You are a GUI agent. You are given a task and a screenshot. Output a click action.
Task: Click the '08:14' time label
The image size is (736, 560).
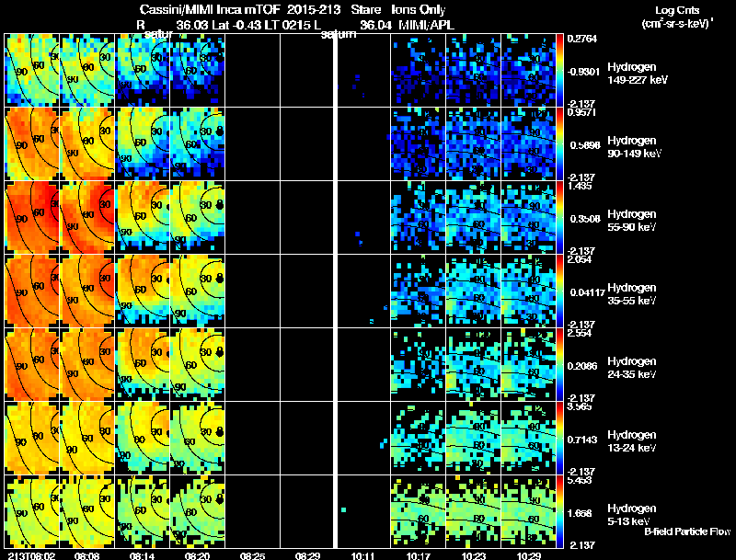coord(143,555)
